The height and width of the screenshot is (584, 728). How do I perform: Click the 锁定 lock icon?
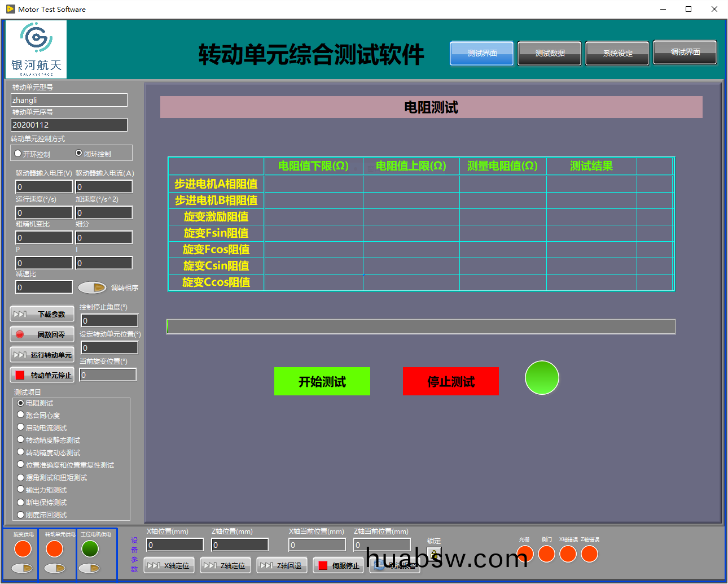click(433, 555)
